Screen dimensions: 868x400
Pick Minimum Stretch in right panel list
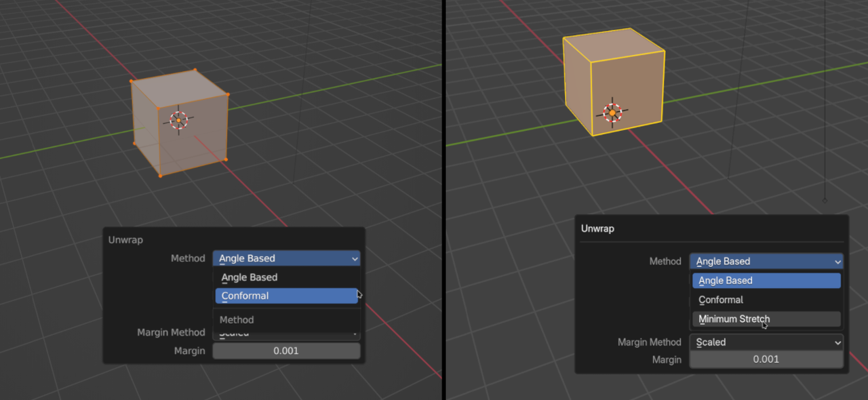(x=766, y=319)
